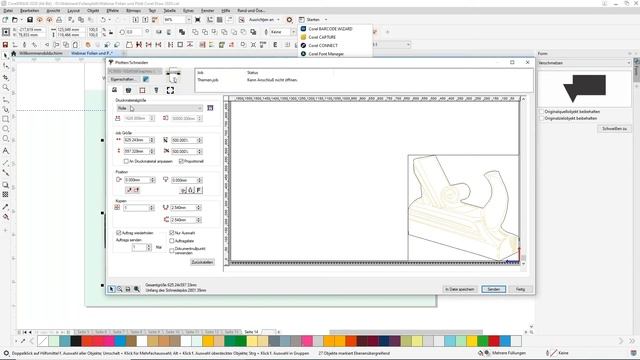Click the Home icon before Willkommensbildschirm tab
This screenshot has height=360, width=640.
click(13, 53)
